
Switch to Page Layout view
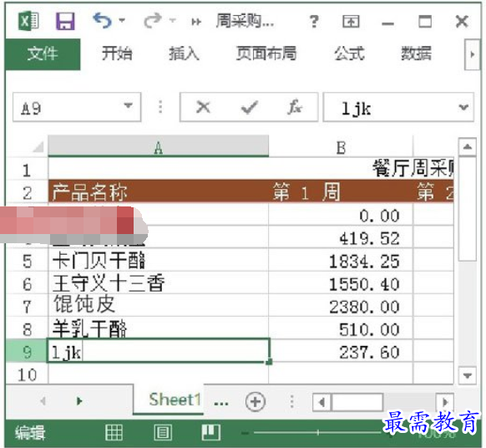tap(163, 432)
